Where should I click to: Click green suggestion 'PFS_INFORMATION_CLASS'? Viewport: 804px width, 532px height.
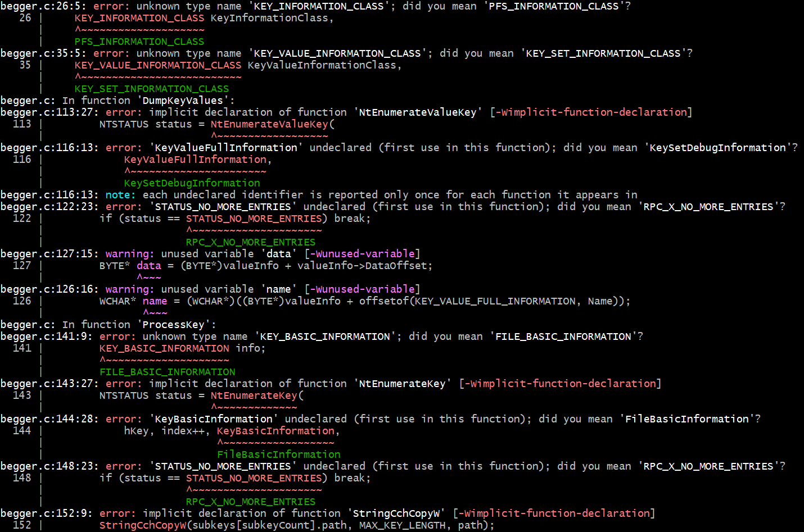pos(139,42)
